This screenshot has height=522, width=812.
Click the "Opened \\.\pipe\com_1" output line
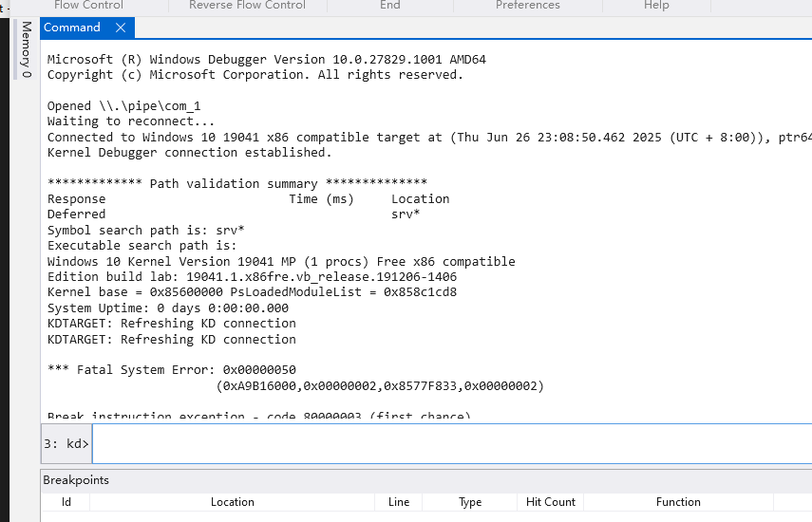point(123,106)
